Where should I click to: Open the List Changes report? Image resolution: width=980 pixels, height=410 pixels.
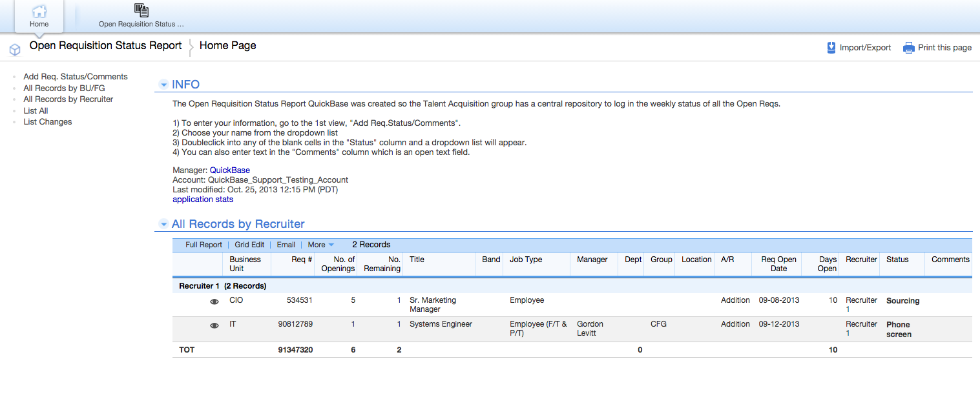[48, 121]
